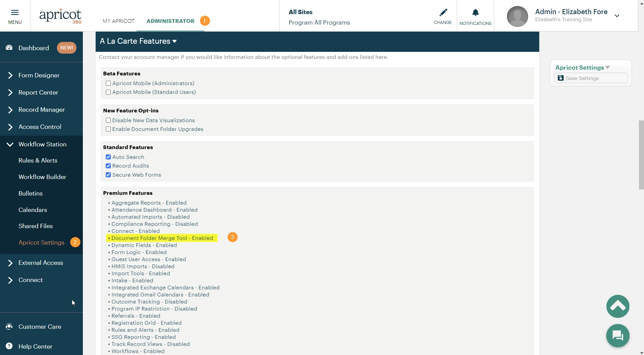The height and width of the screenshot is (355, 644).
Task: Click Automated Imports - Disabled entry
Action: coord(151,217)
